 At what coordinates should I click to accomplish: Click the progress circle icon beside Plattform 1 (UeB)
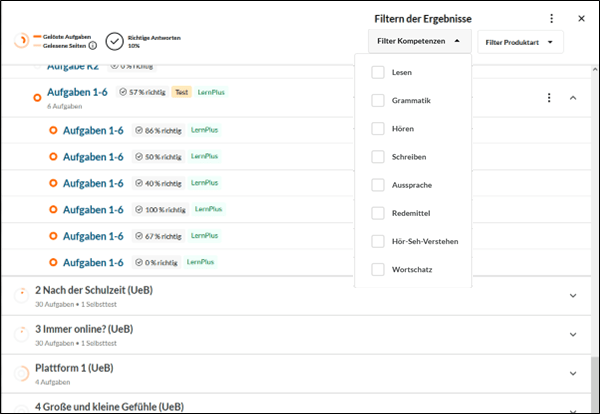click(x=21, y=373)
